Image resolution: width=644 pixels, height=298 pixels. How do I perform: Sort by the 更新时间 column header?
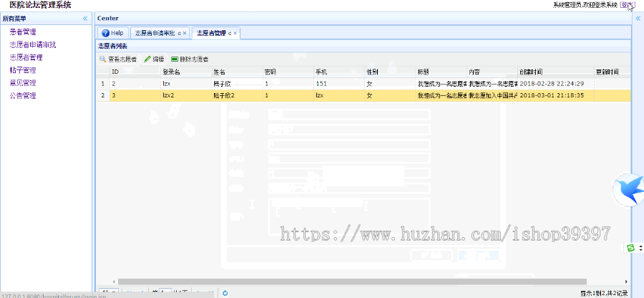click(x=613, y=72)
